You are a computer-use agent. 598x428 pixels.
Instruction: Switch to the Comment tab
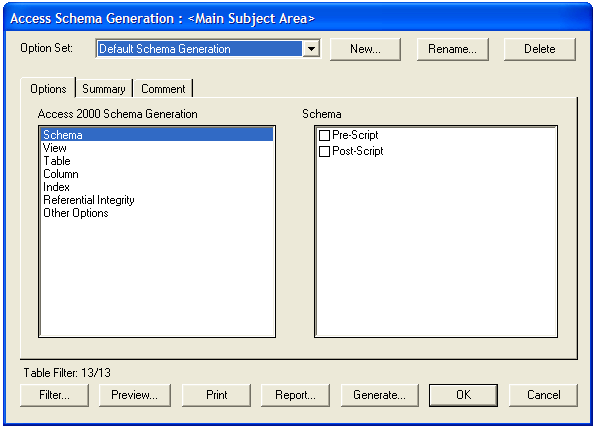[x=163, y=89]
